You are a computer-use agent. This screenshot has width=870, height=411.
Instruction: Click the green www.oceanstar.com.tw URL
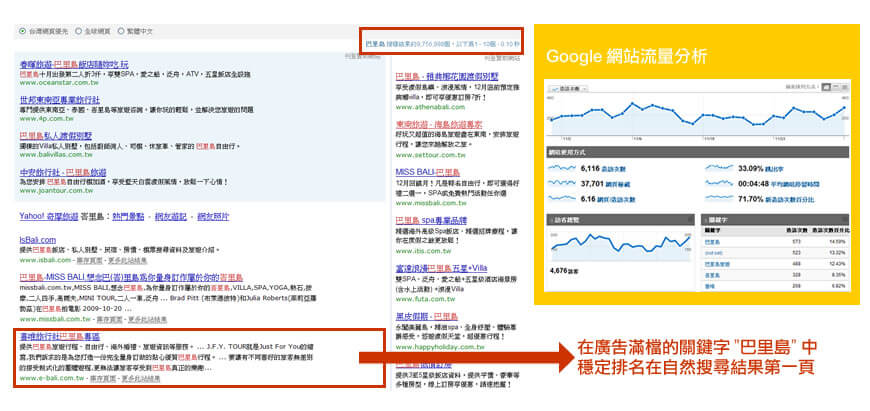click(59, 83)
